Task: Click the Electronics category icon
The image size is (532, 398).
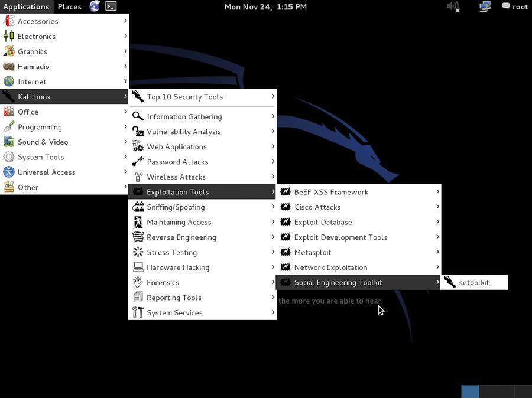Action: [x=9, y=36]
